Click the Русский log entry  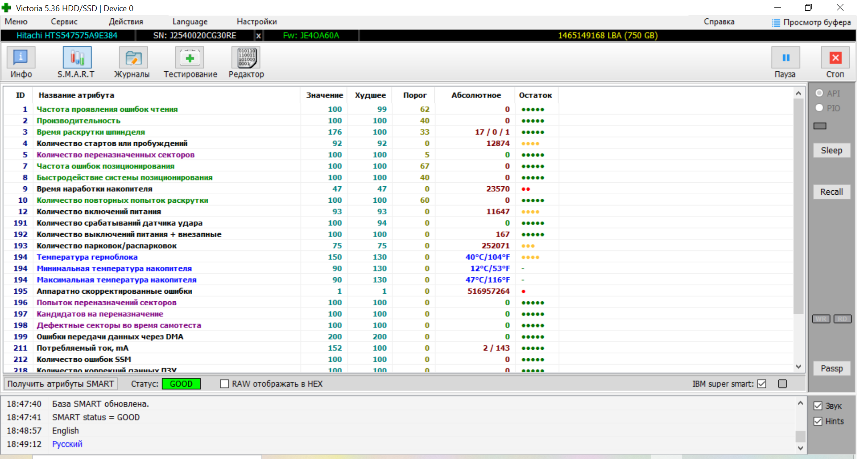(x=67, y=444)
